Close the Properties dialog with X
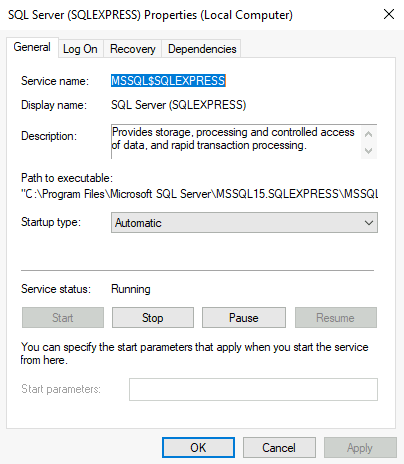Viewport: 404px width, 464px height. [x=389, y=14]
